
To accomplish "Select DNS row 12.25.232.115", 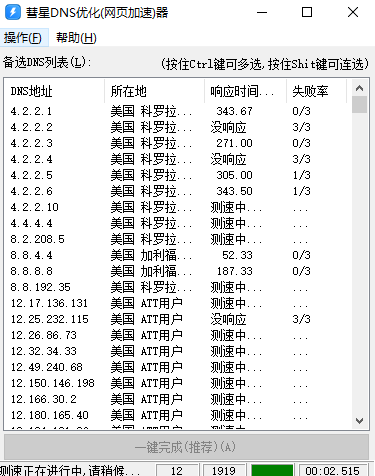I will (x=177, y=319).
